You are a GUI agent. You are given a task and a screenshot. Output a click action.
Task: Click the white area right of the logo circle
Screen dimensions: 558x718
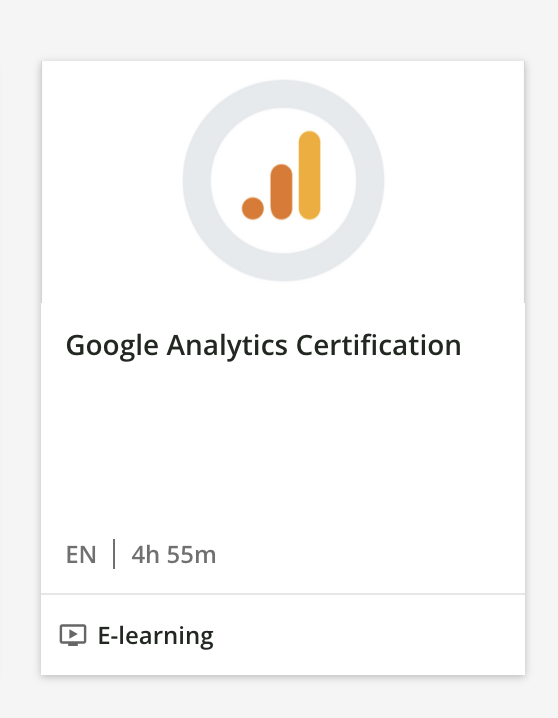[454, 181]
